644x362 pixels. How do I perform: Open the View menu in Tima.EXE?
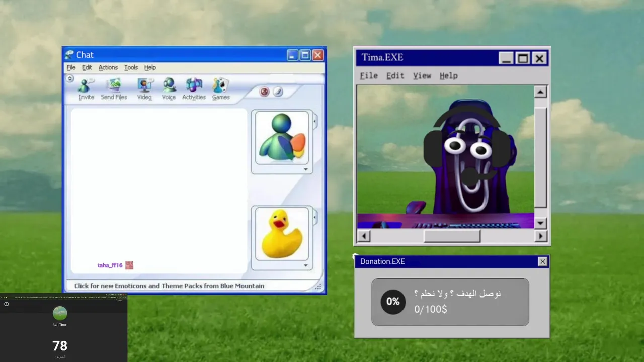422,75
